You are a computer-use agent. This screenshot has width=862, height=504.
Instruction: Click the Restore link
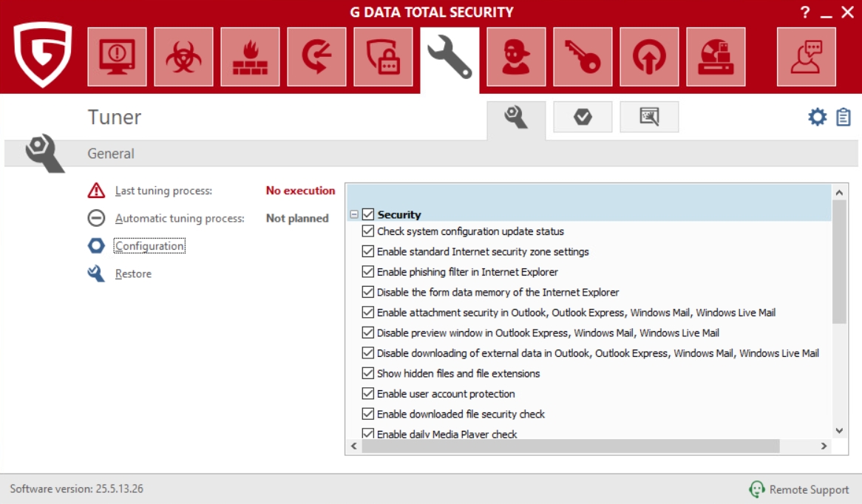tap(133, 273)
